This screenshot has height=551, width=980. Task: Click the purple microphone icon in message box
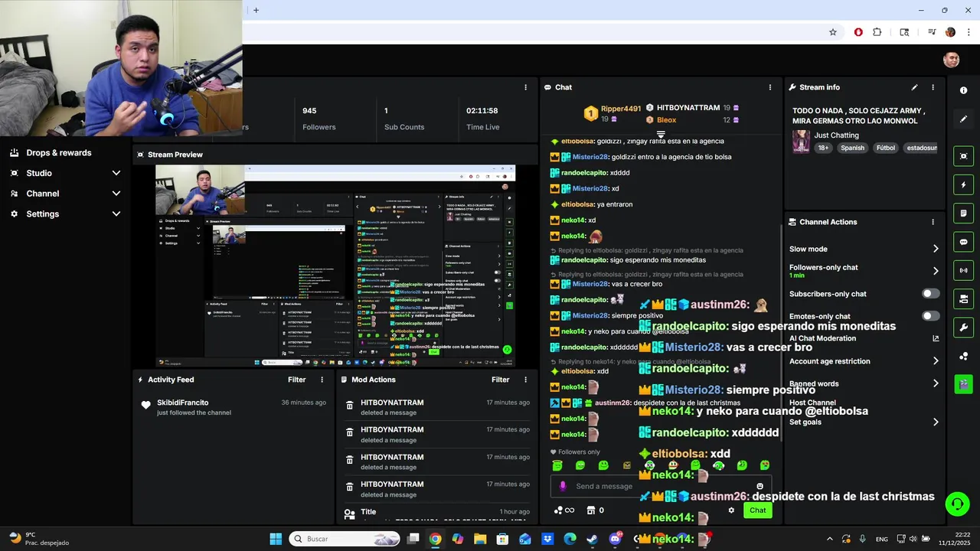(563, 486)
